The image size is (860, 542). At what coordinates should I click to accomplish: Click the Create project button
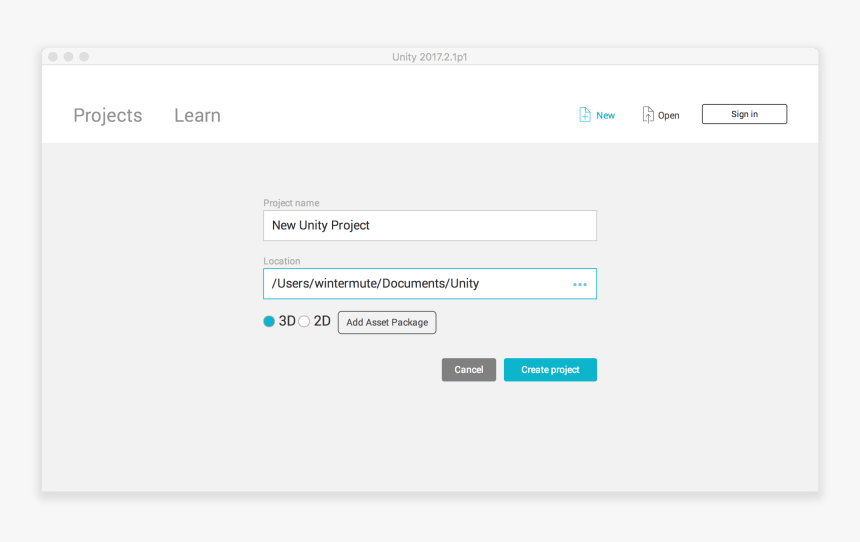pyautogui.click(x=550, y=370)
